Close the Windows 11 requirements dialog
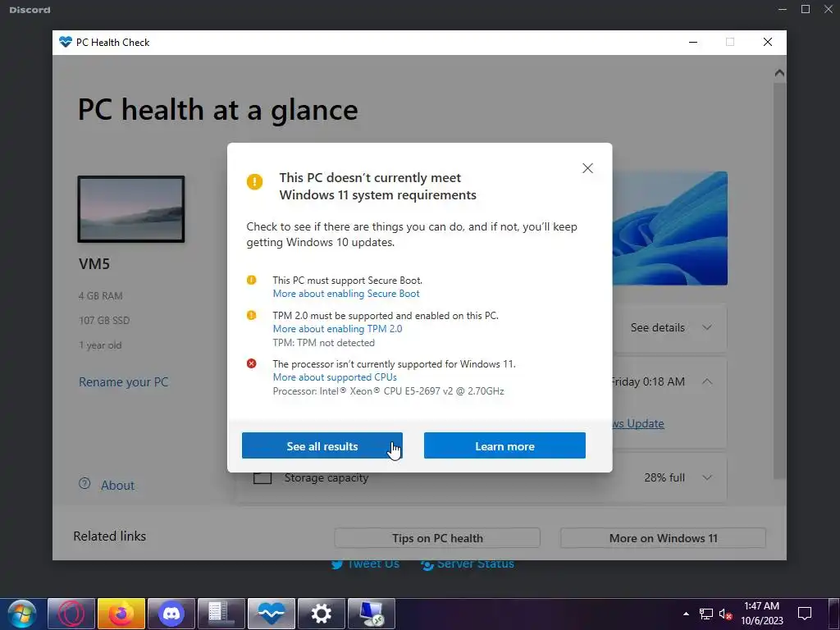Viewport: 840px width, 630px height. click(x=587, y=168)
